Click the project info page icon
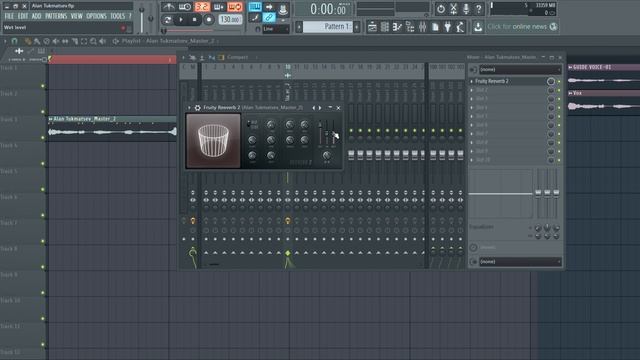This screenshot has height=360, width=640. 435,27
